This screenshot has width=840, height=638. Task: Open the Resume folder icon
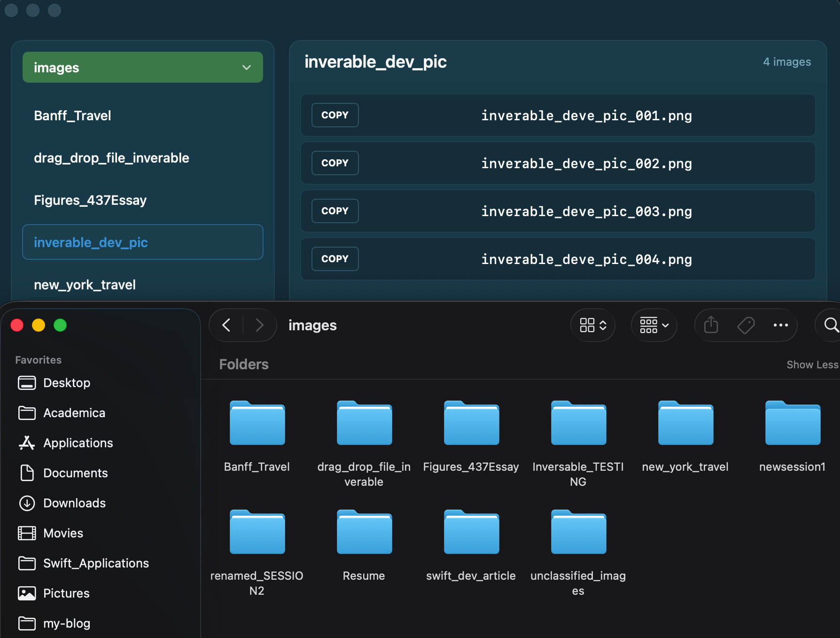click(364, 532)
